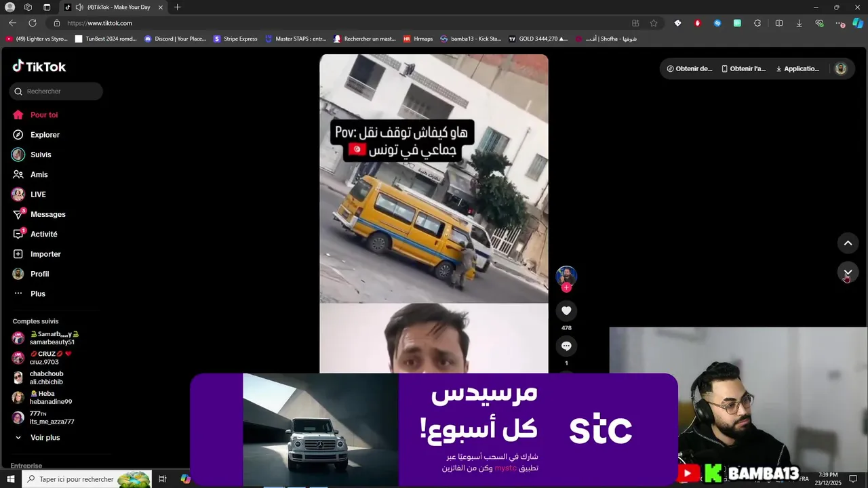Open Windows notification center icon
The image size is (868, 488).
tap(853, 479)
